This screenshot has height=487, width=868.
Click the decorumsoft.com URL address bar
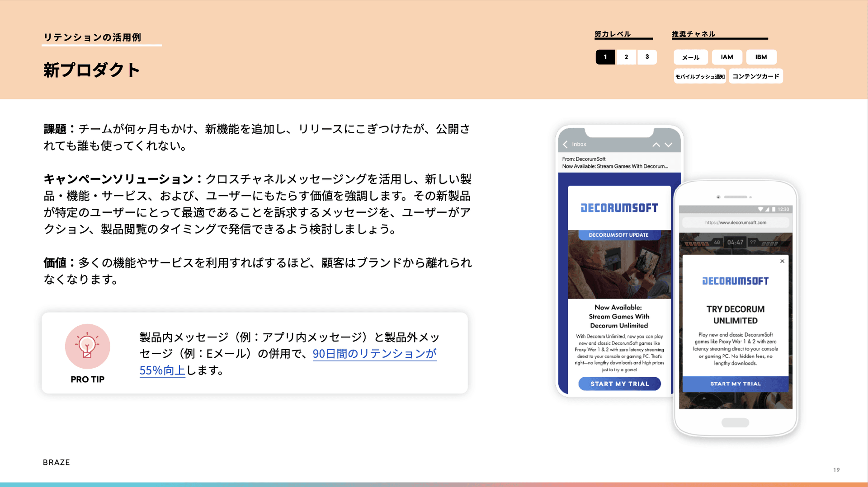point(735,222)
